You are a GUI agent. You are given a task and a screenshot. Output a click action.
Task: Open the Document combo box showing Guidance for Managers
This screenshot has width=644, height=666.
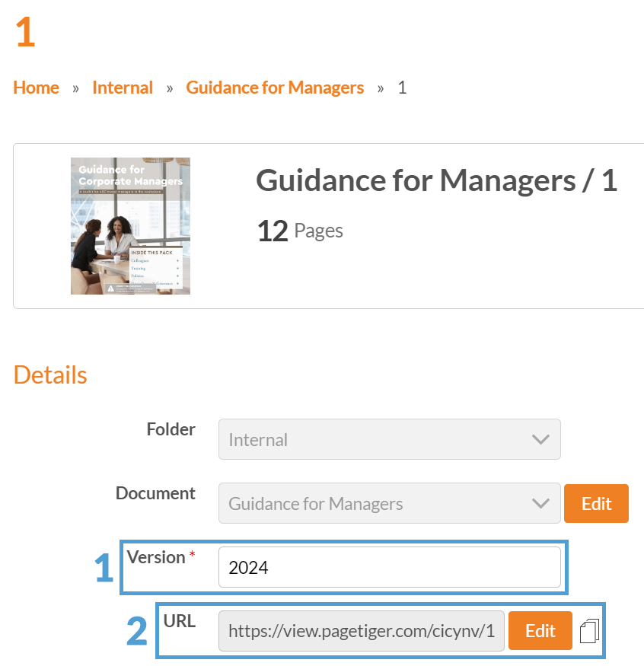(381, 503)
